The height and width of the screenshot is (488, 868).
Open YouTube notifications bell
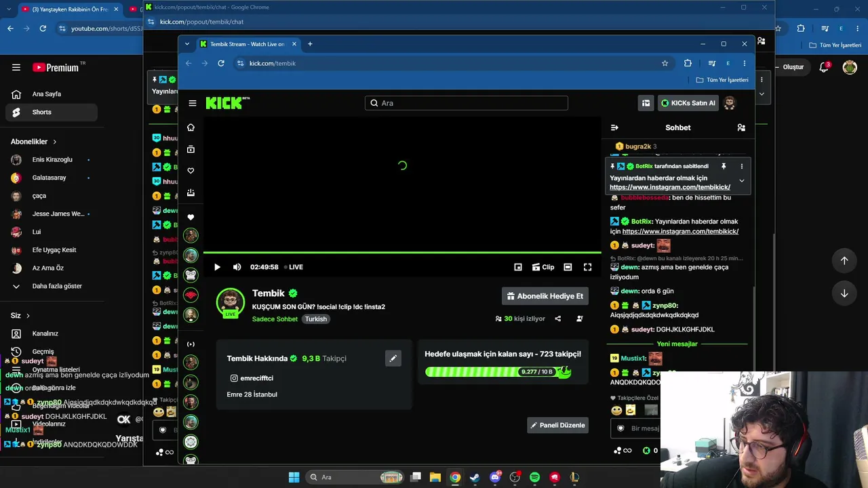click(x=825, y=67)
